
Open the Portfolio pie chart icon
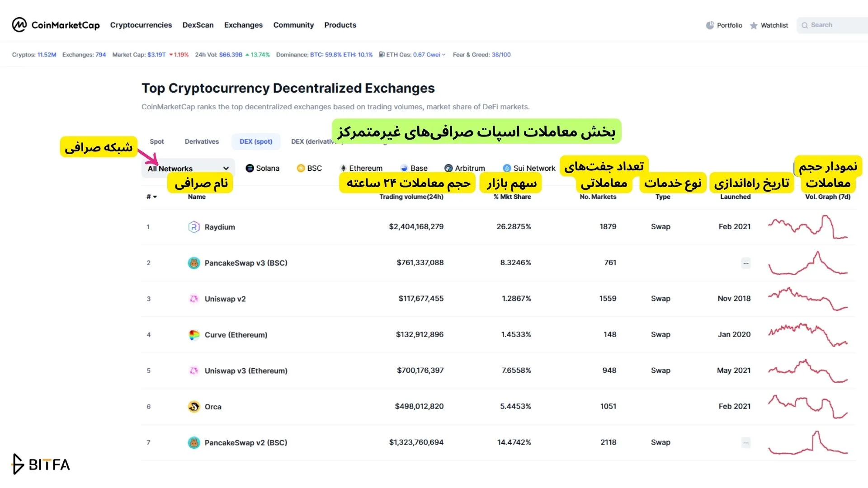[x=710, y=25]
